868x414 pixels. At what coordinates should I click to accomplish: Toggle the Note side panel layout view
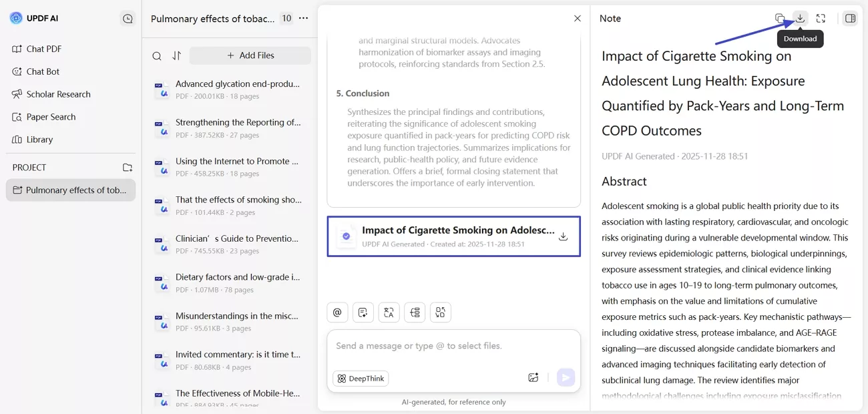point(850,18)
